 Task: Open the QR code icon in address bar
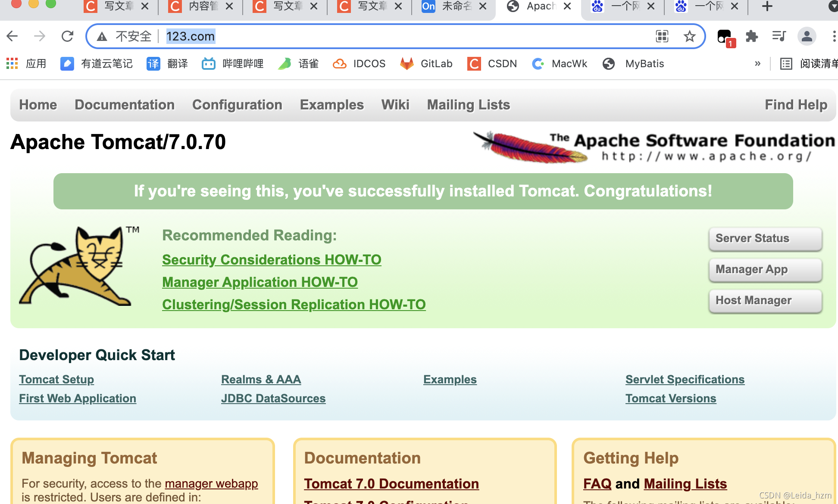pos(662,36)
